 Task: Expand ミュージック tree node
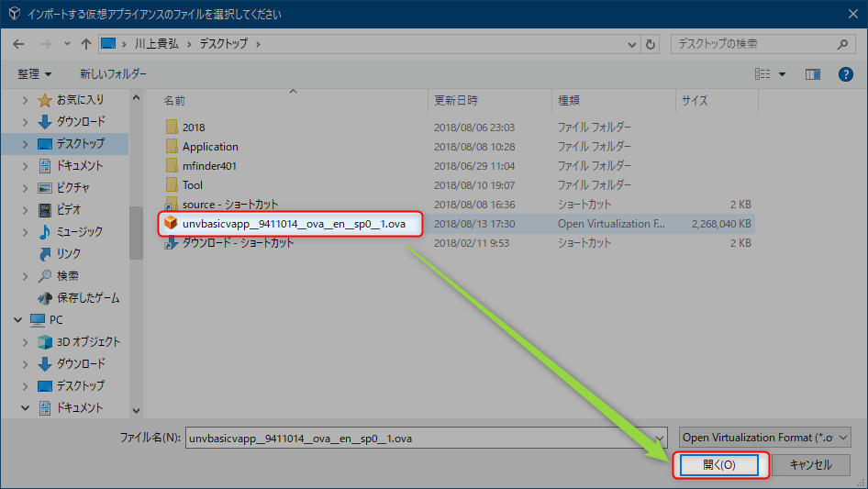[25, 232]
